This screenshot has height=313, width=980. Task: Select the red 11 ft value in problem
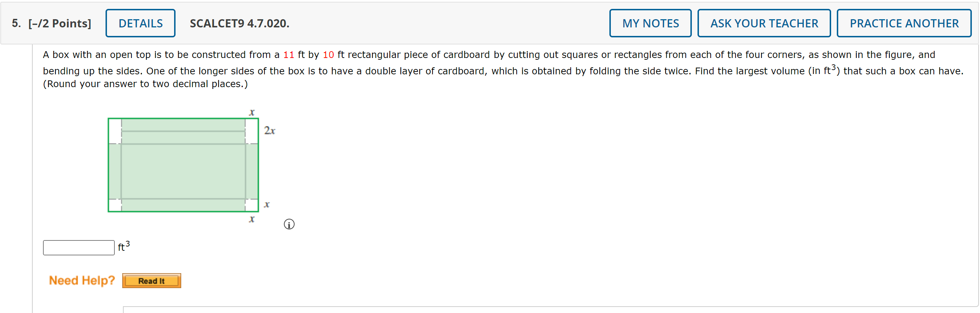[289, 54]
